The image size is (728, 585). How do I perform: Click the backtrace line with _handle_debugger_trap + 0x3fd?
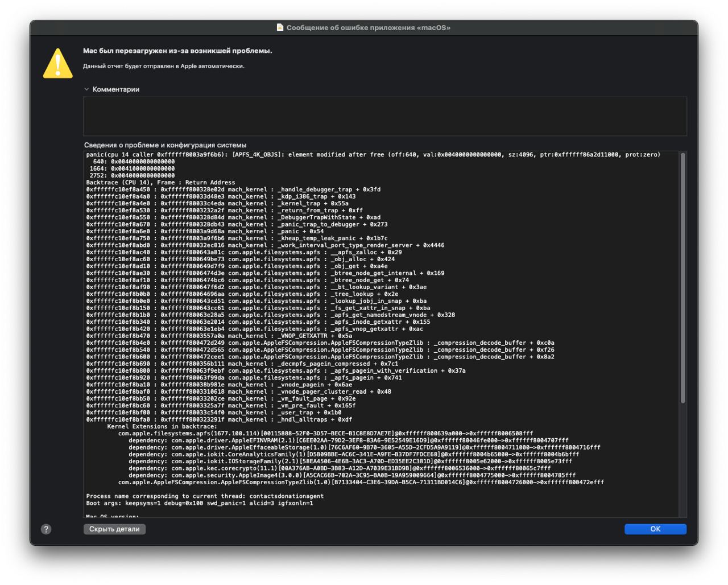(x=233, y=189)
